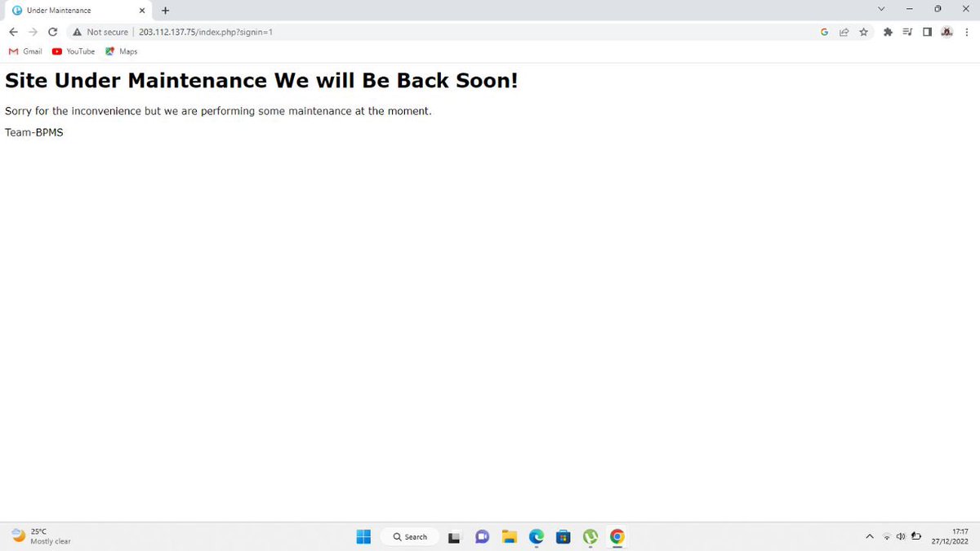
Task: Reload the Under Maintenance page
Action: coord(53,32)
